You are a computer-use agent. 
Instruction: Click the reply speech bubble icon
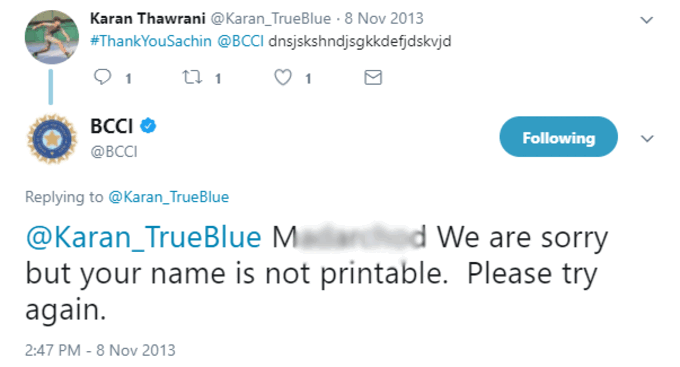coord(102,77)
